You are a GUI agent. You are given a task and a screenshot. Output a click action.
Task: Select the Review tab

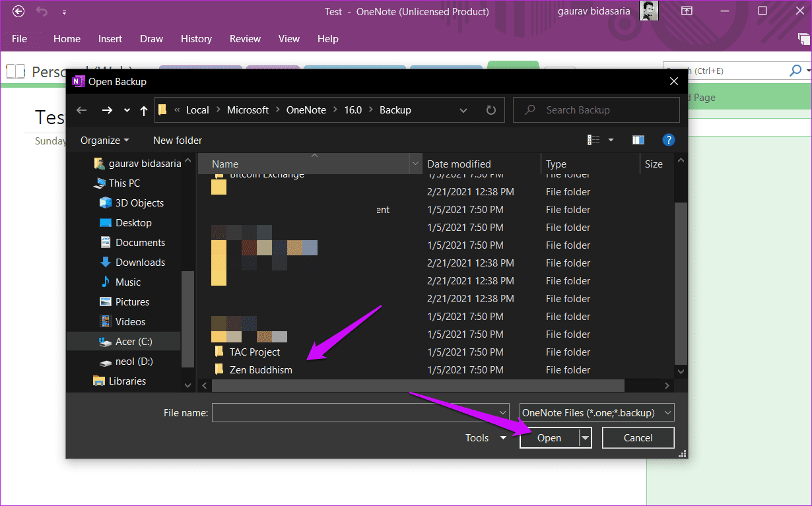(245, 39)
